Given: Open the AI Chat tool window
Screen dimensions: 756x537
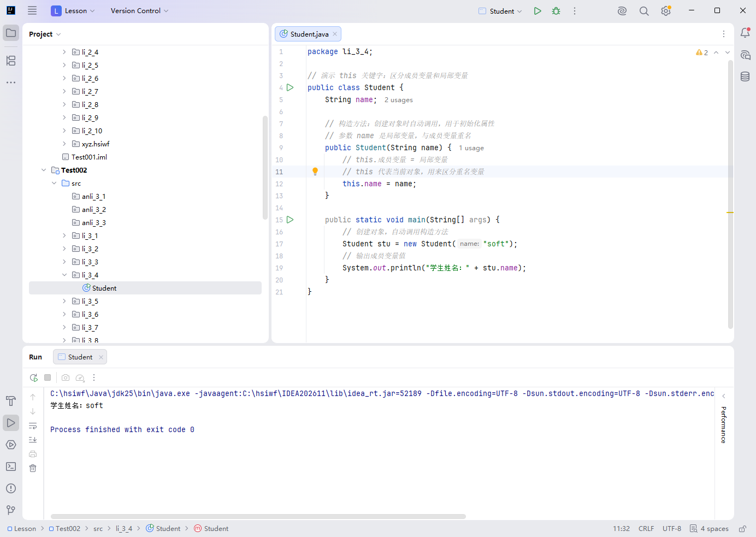Looking at the screenshot, I should pos(745,55).
